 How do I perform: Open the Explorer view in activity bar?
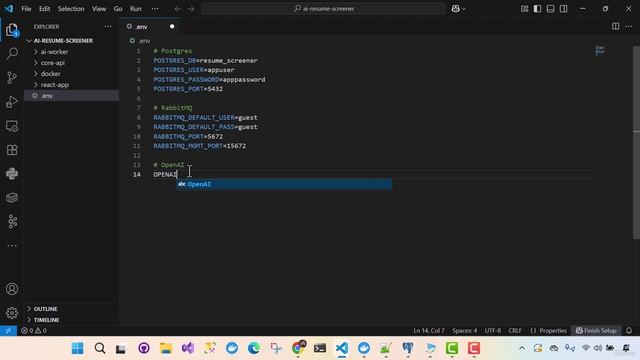tap(12, 30)
